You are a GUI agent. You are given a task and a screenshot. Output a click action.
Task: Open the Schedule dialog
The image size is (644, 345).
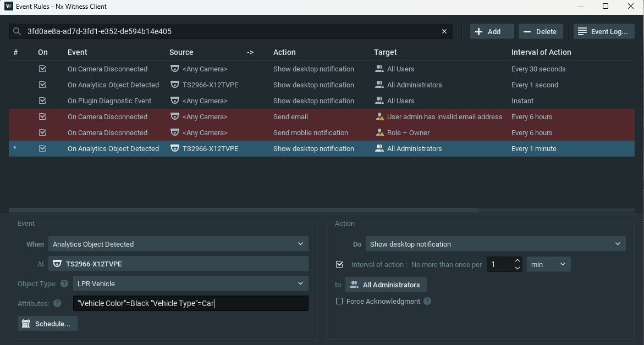coord(47,324)
